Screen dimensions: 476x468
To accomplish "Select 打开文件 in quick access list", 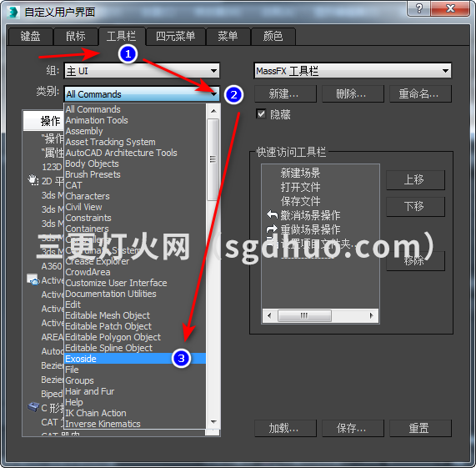I will [300, 187].
